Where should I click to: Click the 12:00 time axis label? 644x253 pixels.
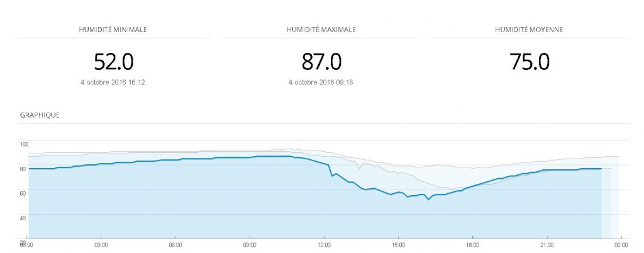point(325,244)
